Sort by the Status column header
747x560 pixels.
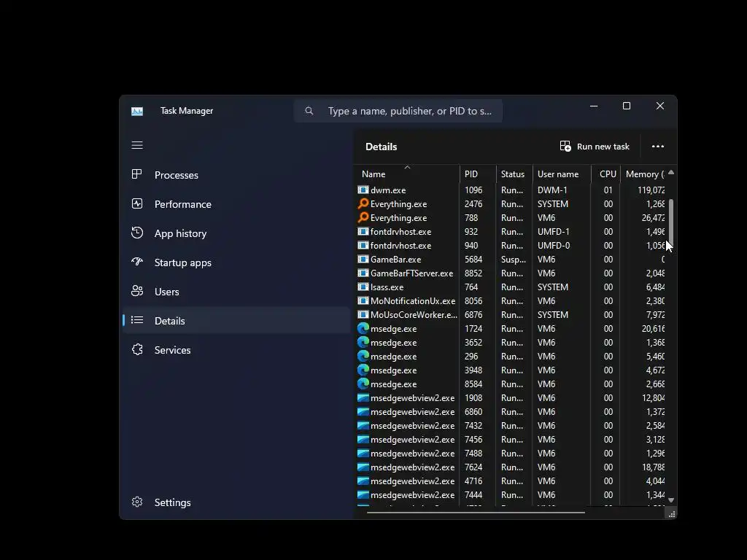tap(514, 174)
